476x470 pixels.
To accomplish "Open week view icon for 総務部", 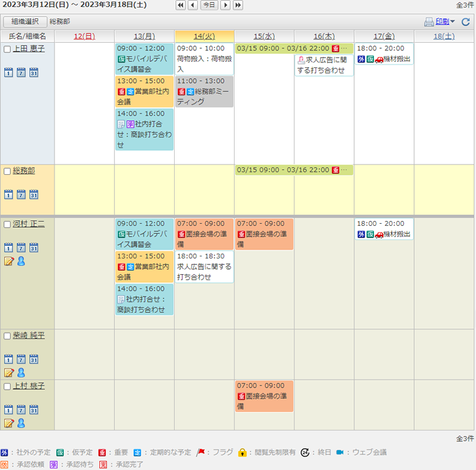I will (21, 194).
